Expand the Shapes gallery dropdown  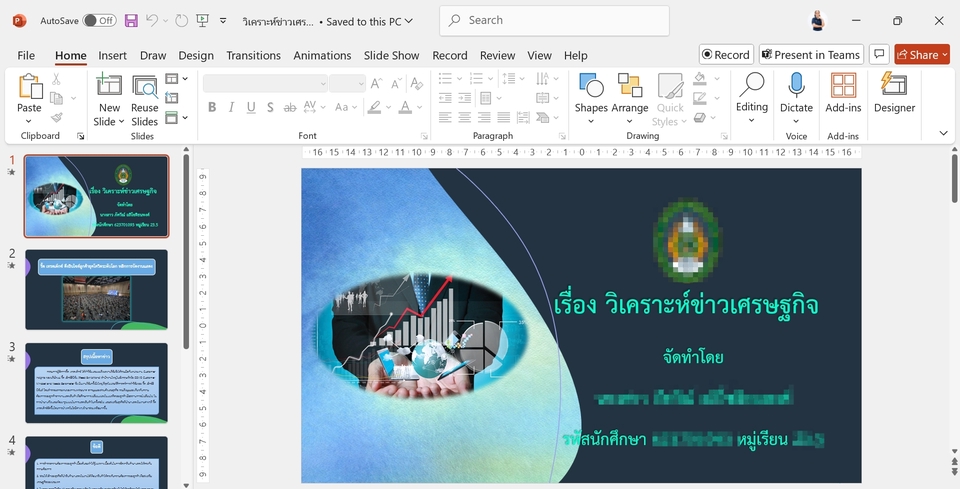click(x=591, y=121)
